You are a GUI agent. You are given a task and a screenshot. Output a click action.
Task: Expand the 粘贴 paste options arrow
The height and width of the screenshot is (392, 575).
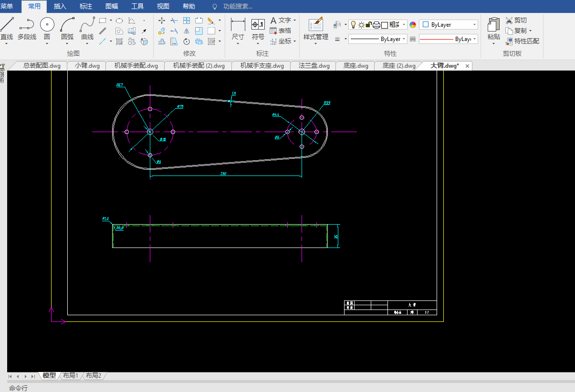click(493, 44)
